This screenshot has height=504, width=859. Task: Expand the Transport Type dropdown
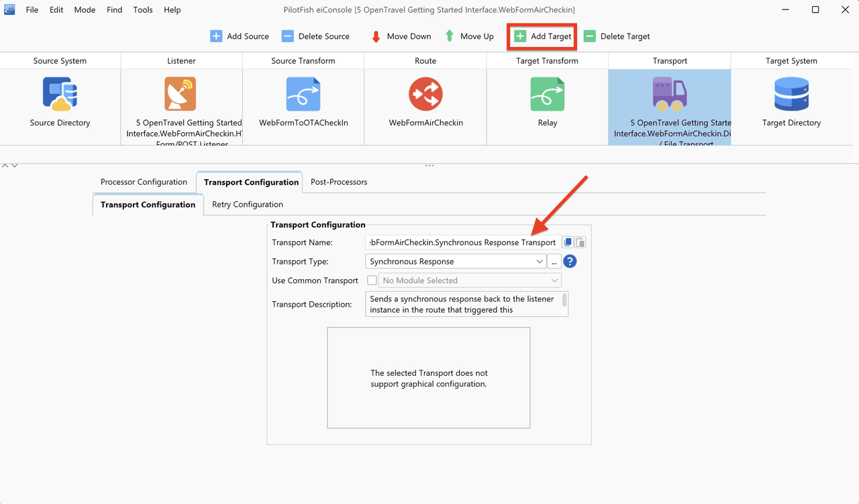(456, 262)
